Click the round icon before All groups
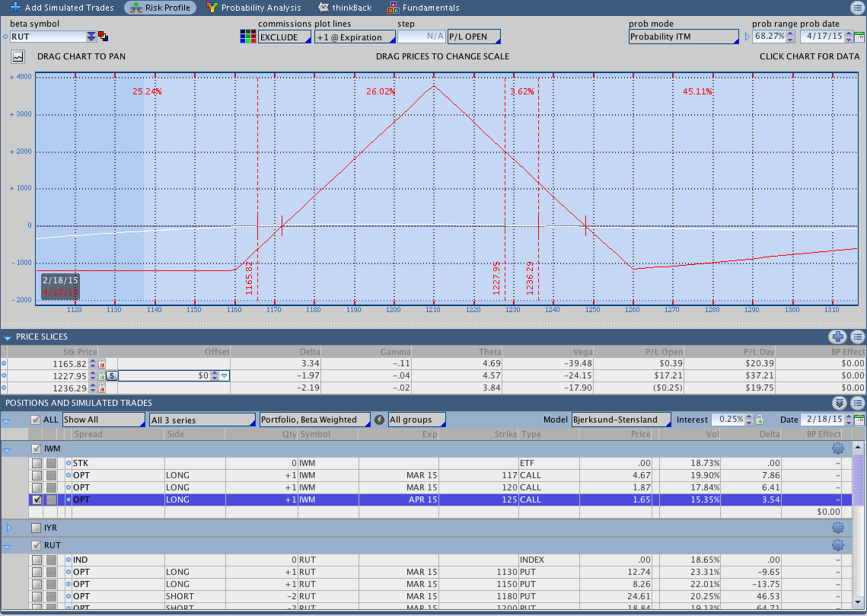Viewport: 867px width, 616px height. (379, 420)
